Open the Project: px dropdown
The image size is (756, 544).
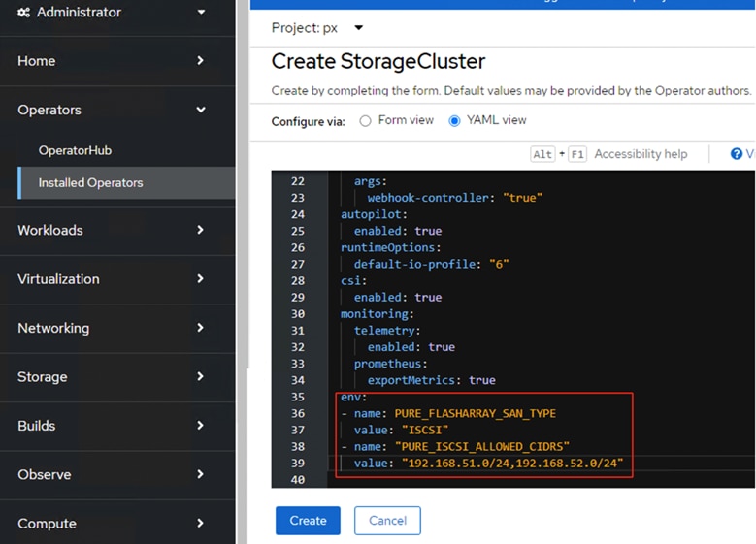click(x=317, y=28)
